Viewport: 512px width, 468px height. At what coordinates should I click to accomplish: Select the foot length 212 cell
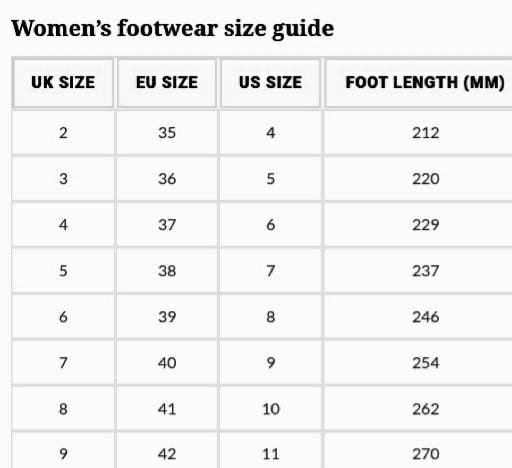pyautogui.click(x=426, y=133)
